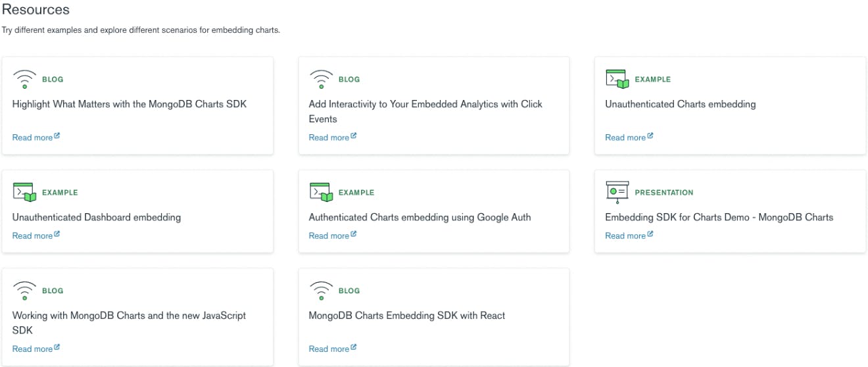This screenshot has width=868, height=367.
Task: Click example icon on Unauthenticated Charts embedding card
Action: click(x=617, y=79)
